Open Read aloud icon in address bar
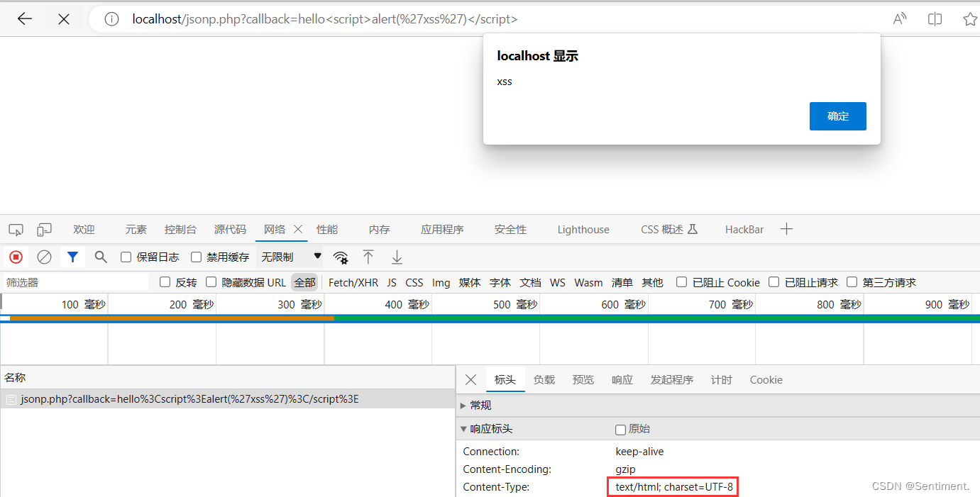This screenshot has height=497, width=980. point(900,19)
